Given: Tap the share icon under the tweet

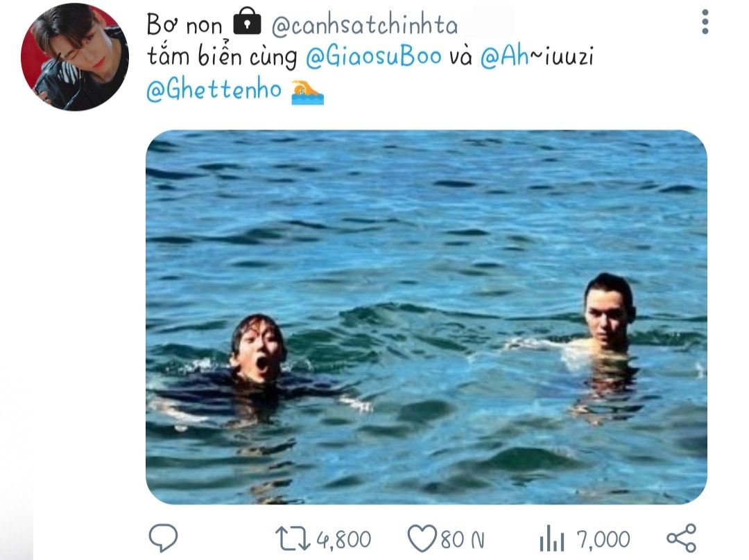Looking at the screenshot, I should point(681,538).
